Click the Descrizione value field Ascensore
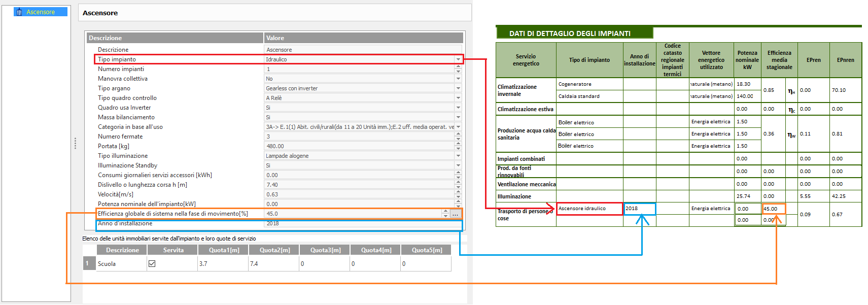This screenshot has height=305, width=868. (x=355, y=50)
